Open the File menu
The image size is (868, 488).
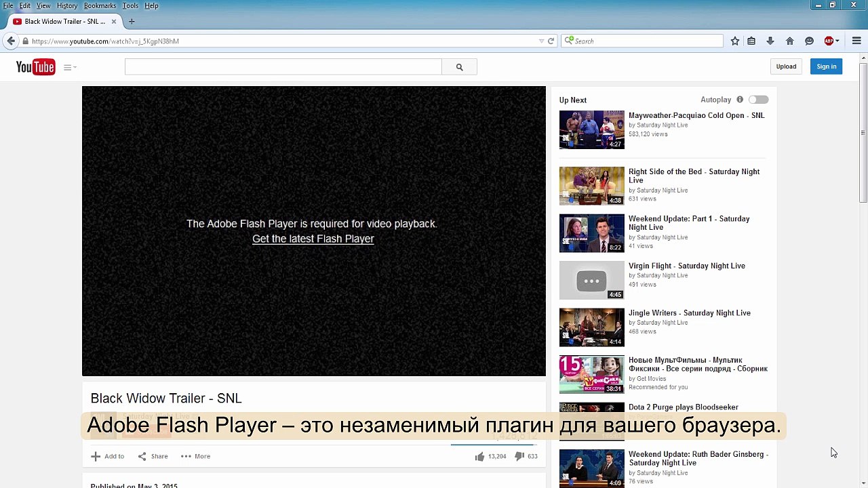click(x=8, y=5)
